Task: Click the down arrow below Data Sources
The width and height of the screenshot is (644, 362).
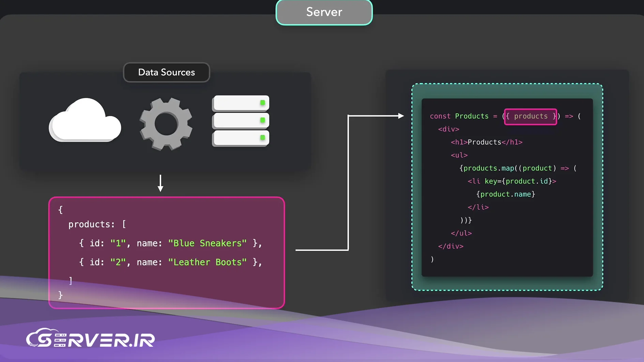Action: coord(160,183)
